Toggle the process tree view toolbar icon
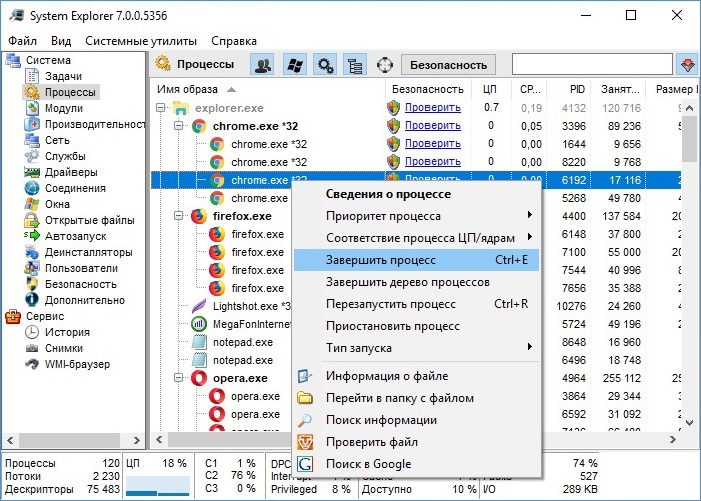The image size is (701, 501). point(355,65)
